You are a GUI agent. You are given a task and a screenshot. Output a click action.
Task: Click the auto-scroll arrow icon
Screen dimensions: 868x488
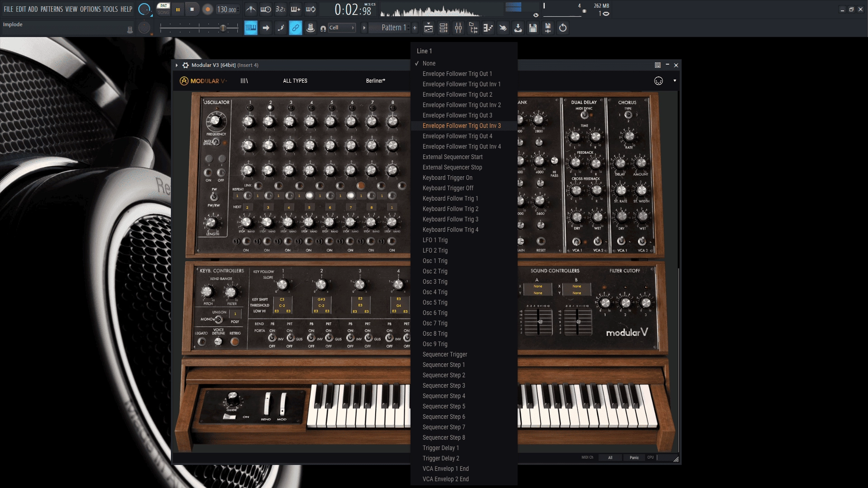pos(266,28)
